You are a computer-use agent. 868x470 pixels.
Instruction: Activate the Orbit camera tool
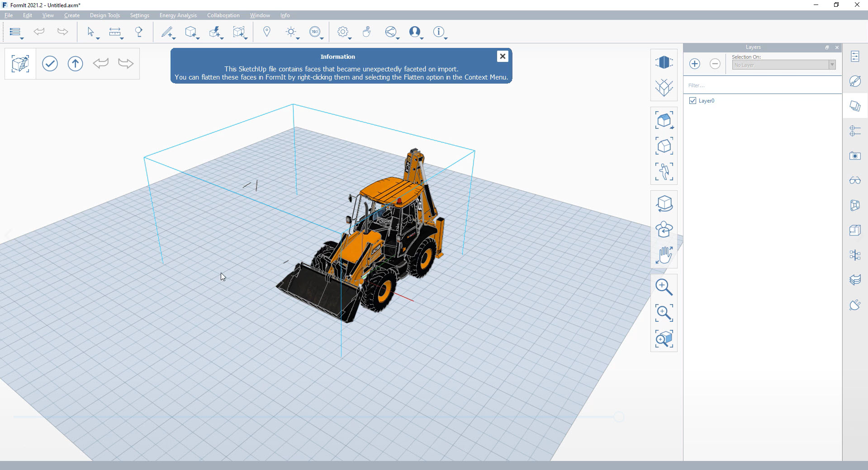click(664, 203)
